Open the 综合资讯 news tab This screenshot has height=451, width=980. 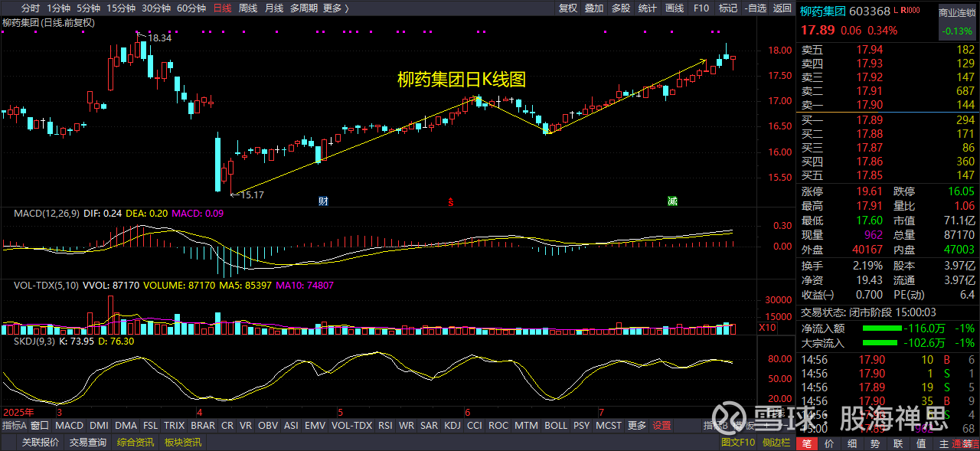136,443
